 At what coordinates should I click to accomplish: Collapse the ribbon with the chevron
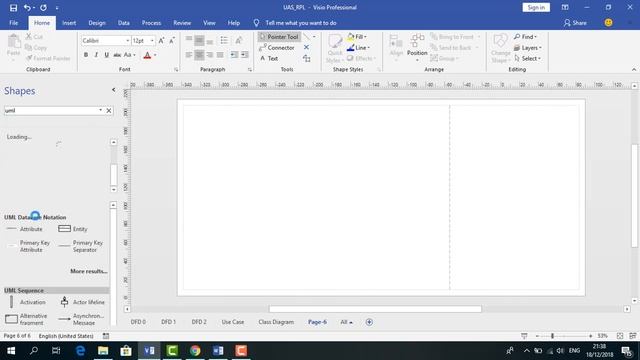coord(634,69)
